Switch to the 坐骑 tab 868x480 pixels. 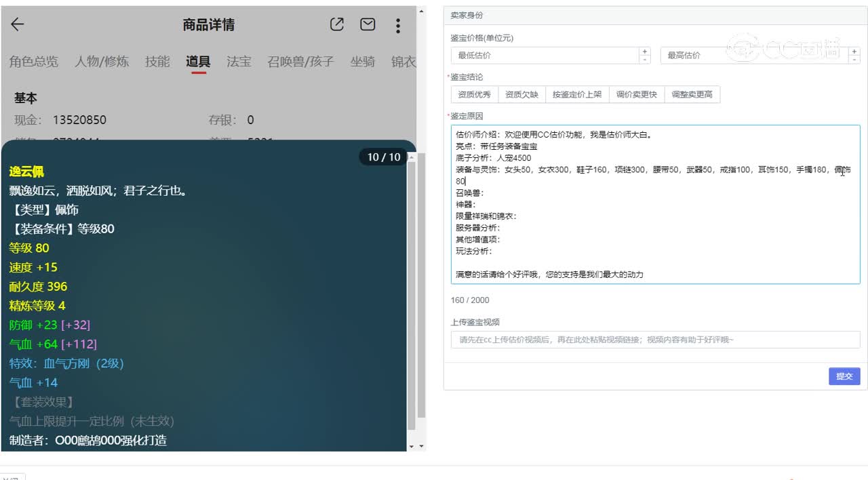point(363,61)
